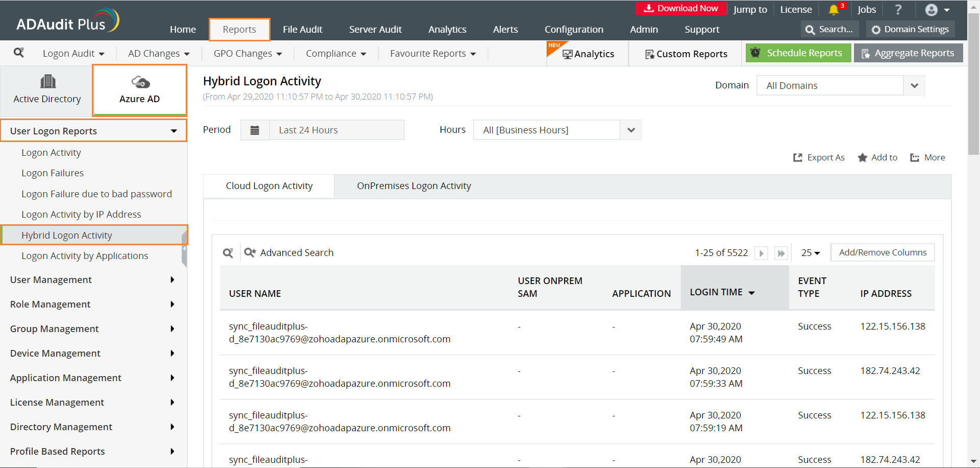Expand the Group Management section
The width and height of the screenshot is (980, 468).
click(94, 329)
